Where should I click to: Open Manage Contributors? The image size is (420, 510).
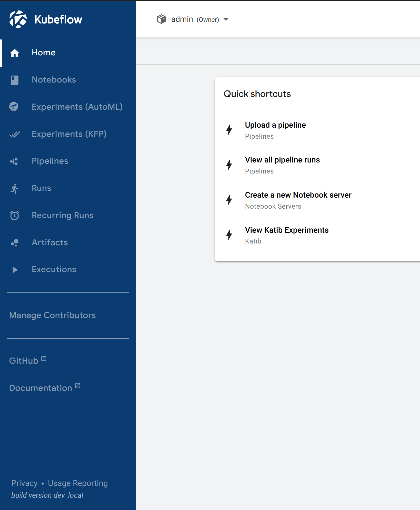pos(52,315)
